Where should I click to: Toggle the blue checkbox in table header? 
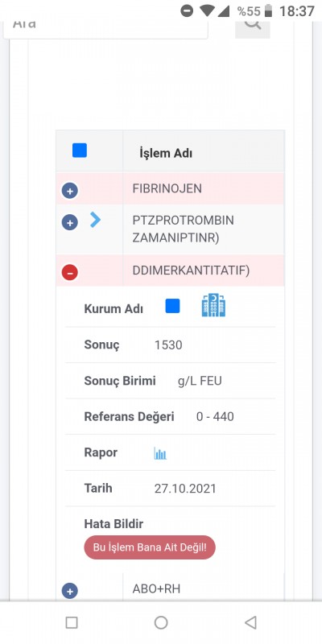click(x=80, y=151)
